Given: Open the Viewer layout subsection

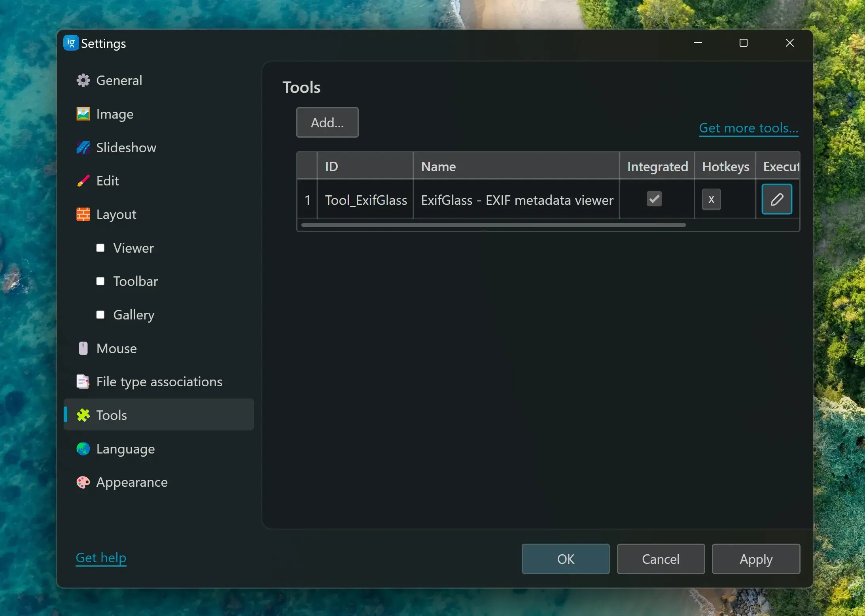Looking at the screenshot, I should (133, 248).
